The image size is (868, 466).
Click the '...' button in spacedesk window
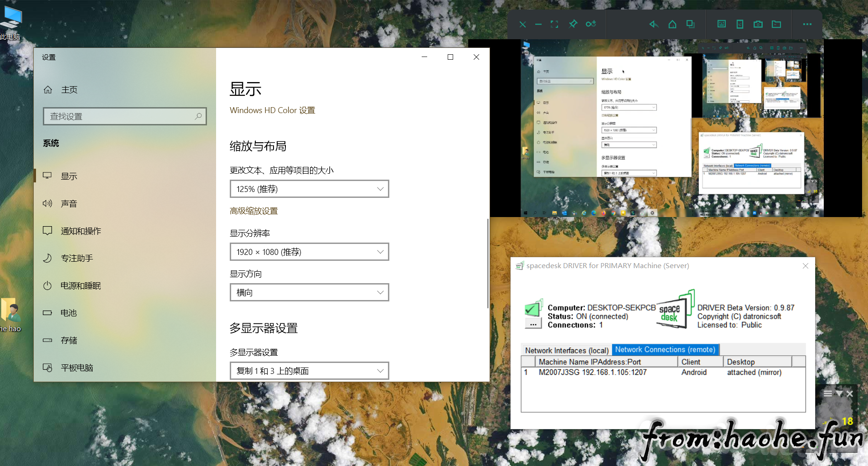(x=533, y=324)
